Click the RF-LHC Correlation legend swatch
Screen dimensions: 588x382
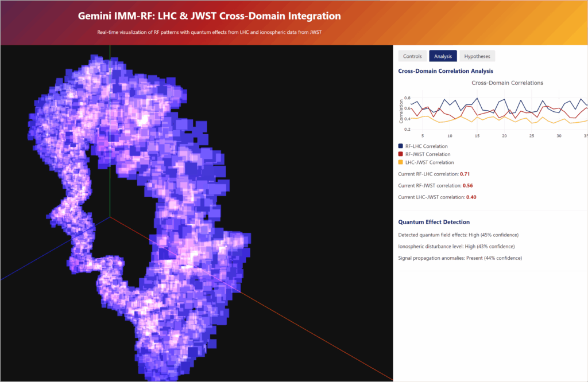(x=400, y=146)
